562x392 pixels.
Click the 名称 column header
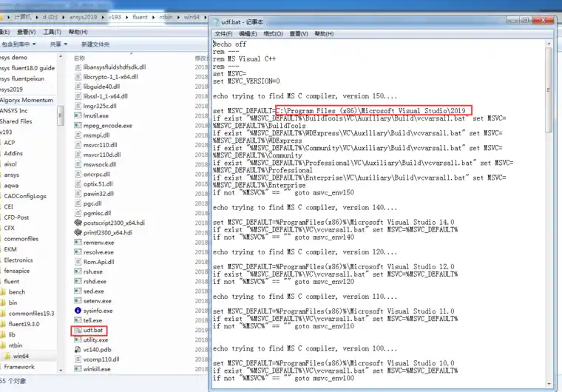79,58
